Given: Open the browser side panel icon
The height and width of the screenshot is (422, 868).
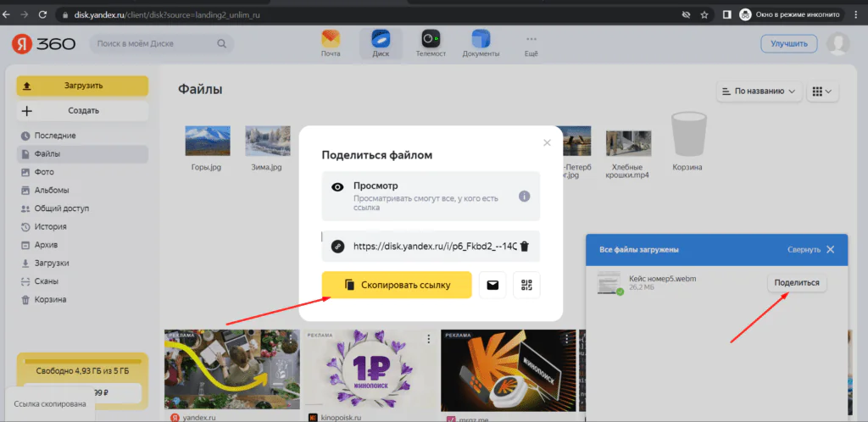Looking at the screenshot, I should click(726, 15).
